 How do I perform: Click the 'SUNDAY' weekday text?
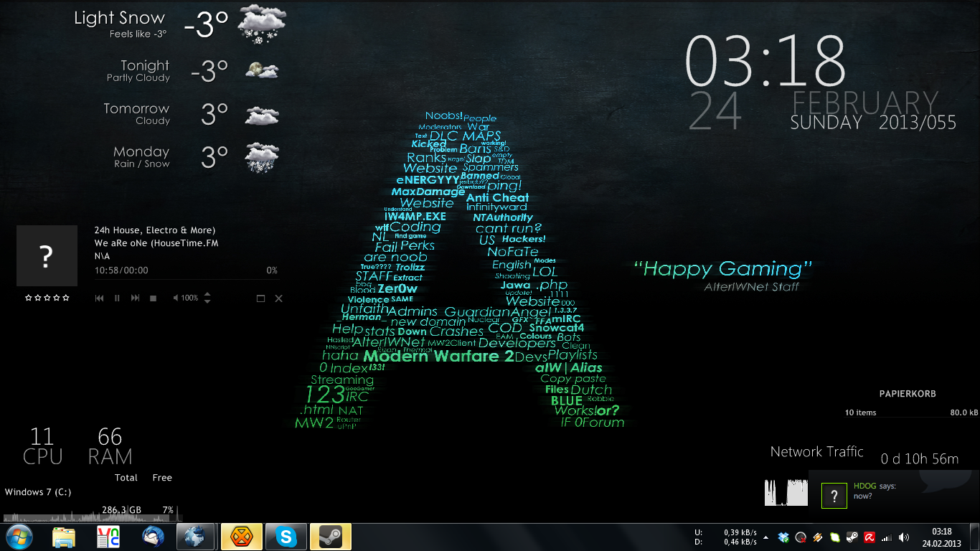(x=826, y=123)
